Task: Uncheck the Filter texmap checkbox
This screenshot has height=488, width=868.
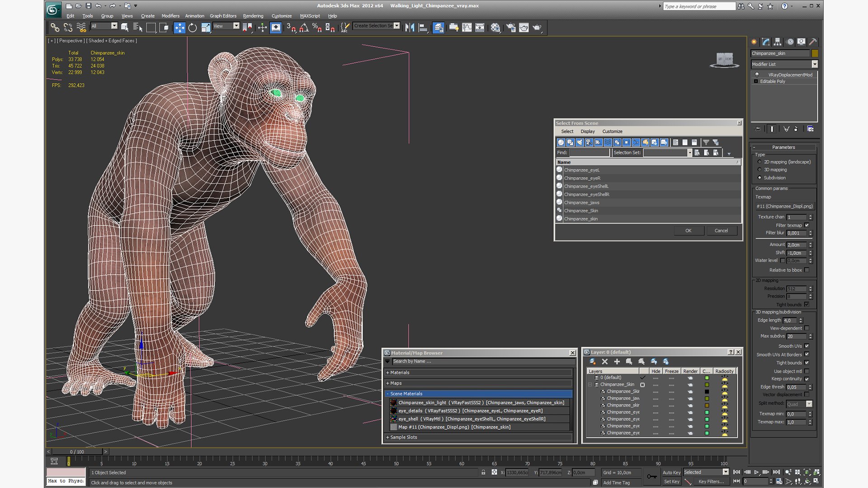Action: 807,225
